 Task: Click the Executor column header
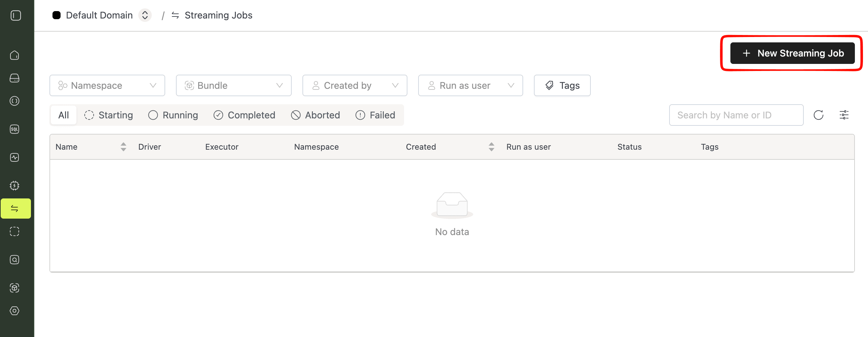[222, 147]
